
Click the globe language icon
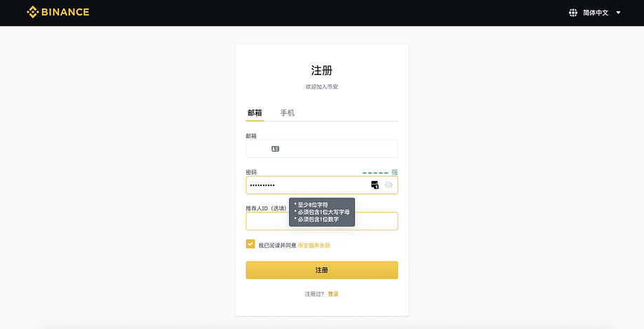point(573,13)
